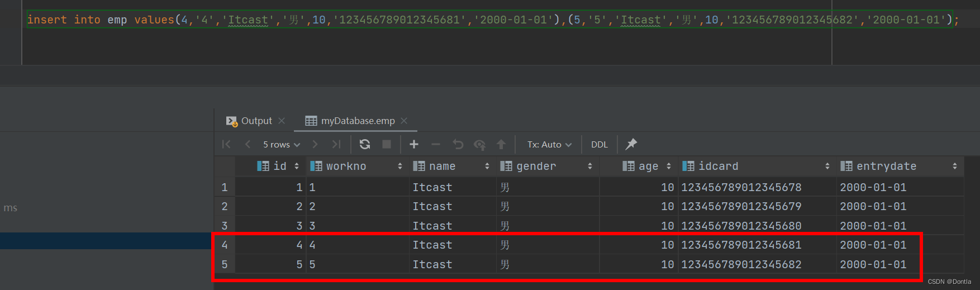Jump to last page of results
This screenshot has width=980, height=290.
336,144
